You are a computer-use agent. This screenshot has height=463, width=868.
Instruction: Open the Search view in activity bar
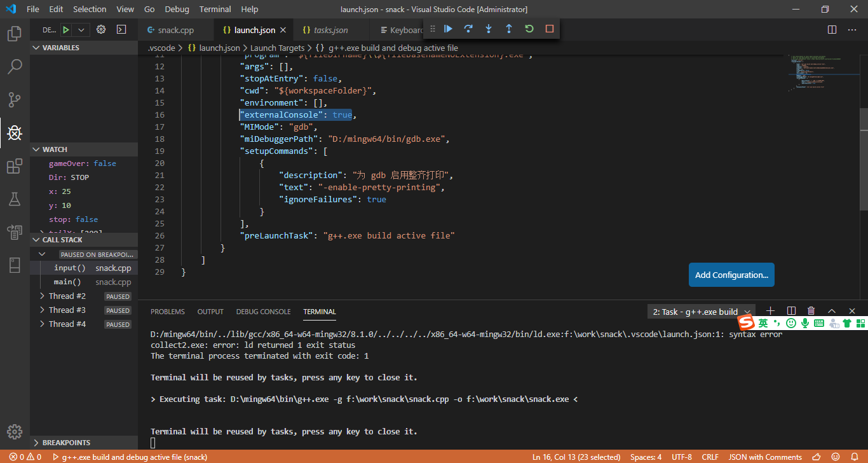(15, 66)
